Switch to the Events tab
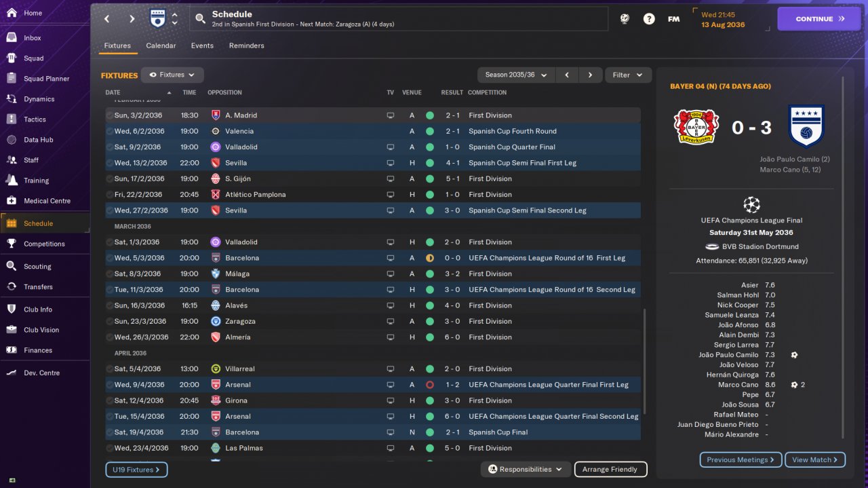The width and height of the screenshot is (868, 488). [202, 45]
